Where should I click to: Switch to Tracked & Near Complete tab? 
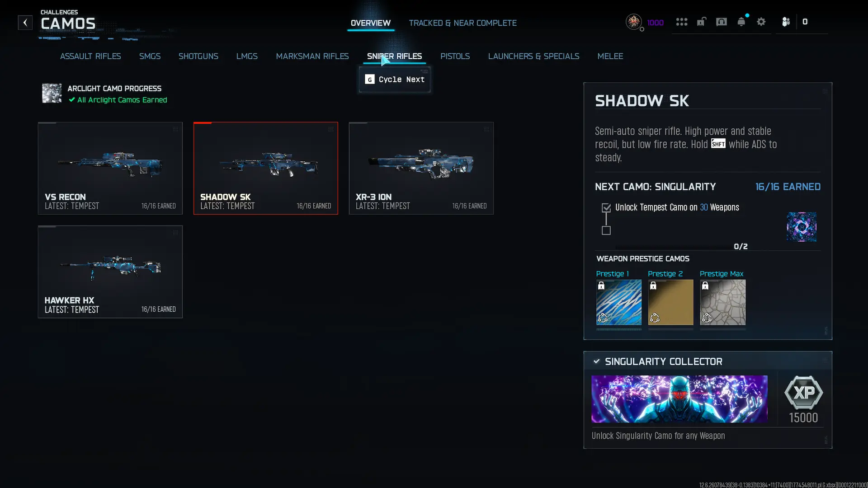click(x=462, y=23)
